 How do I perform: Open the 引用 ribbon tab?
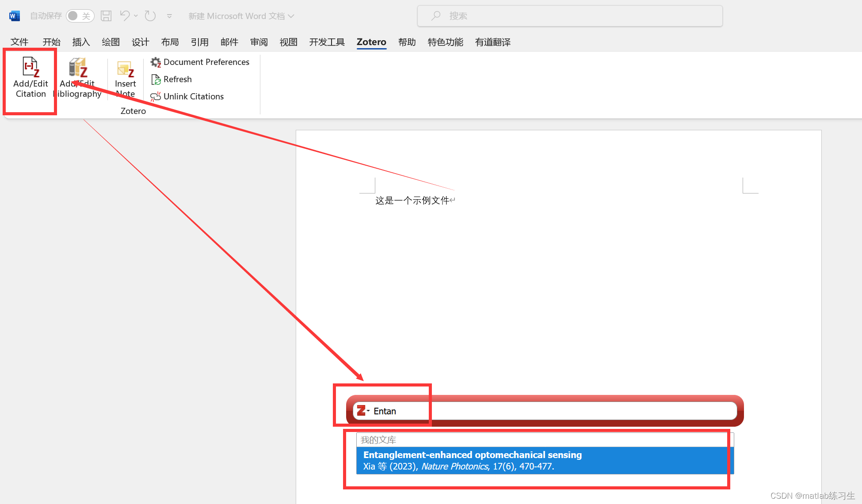(199, 42)
